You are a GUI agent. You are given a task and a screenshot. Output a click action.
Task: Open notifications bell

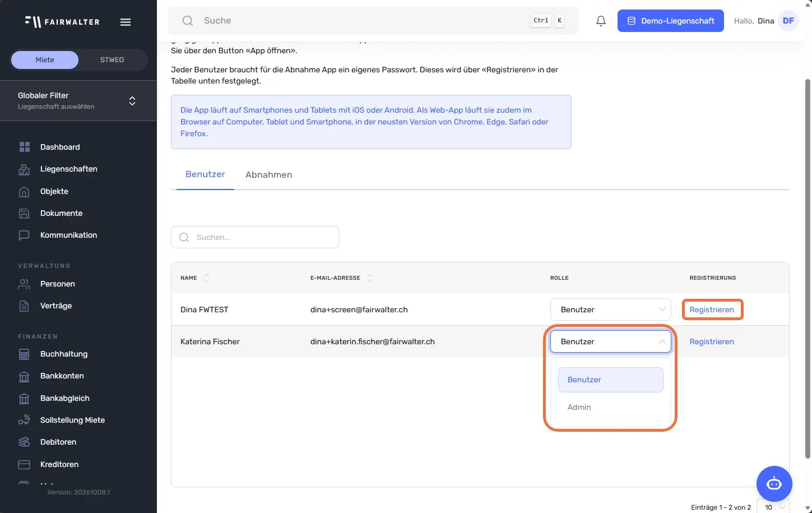(x=601, y=21)
